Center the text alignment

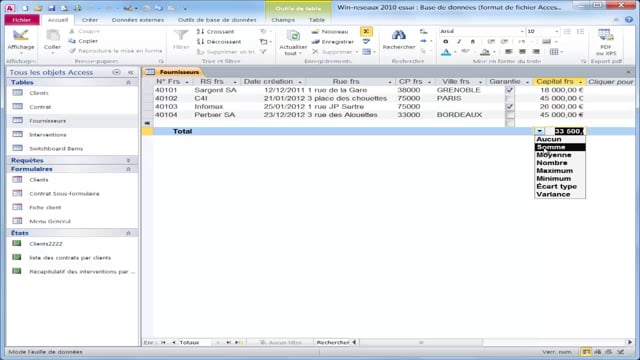[522, 52]
